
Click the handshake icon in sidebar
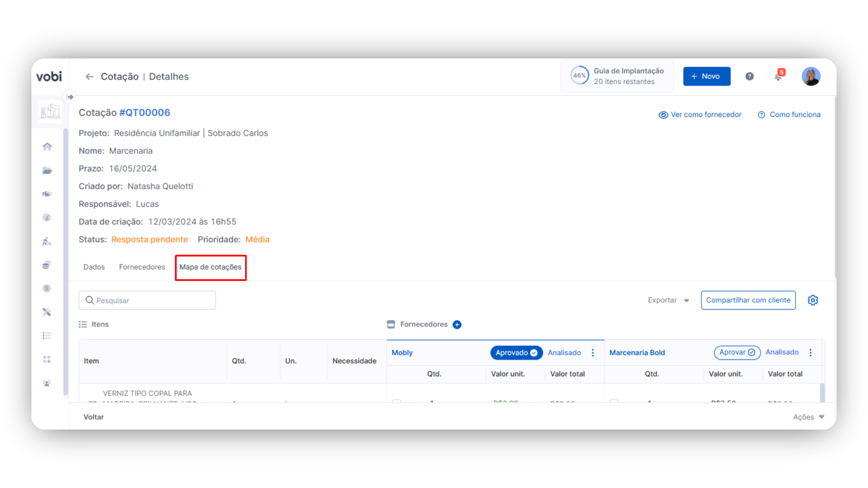pyautogui.click(x=47, y=194)
